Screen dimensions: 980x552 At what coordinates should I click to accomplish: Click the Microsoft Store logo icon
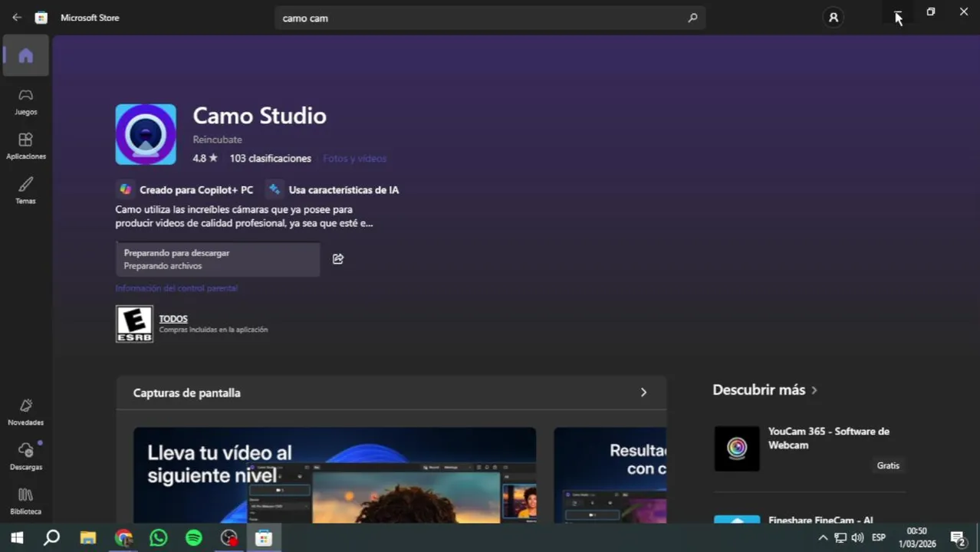pyautogui.click(x=41, y=17)
